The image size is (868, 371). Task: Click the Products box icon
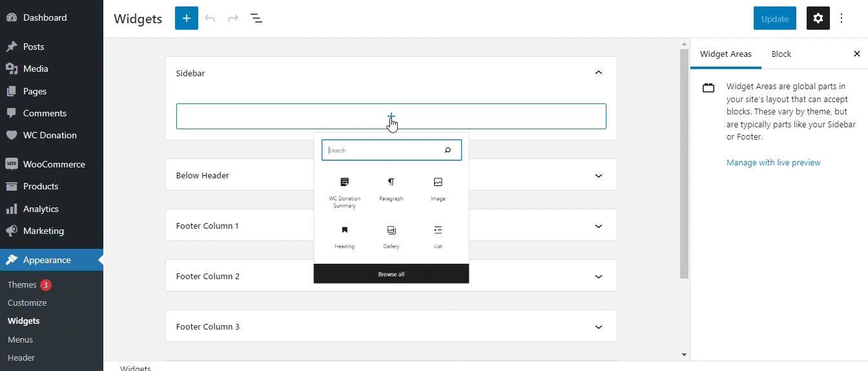coord(12,186)
